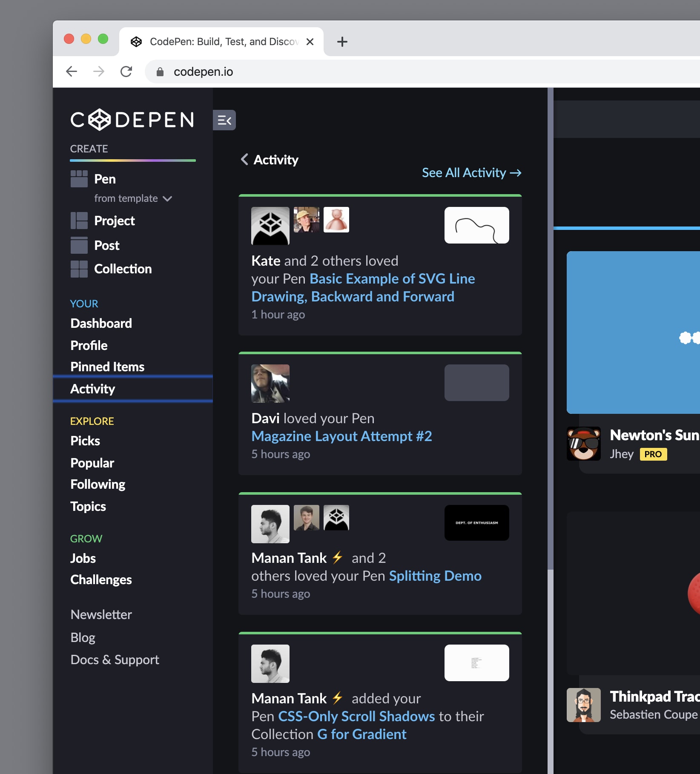Viewport: 700px width, 774px height.
Task: Reload the codepen.io page
Action: point(126,72)
